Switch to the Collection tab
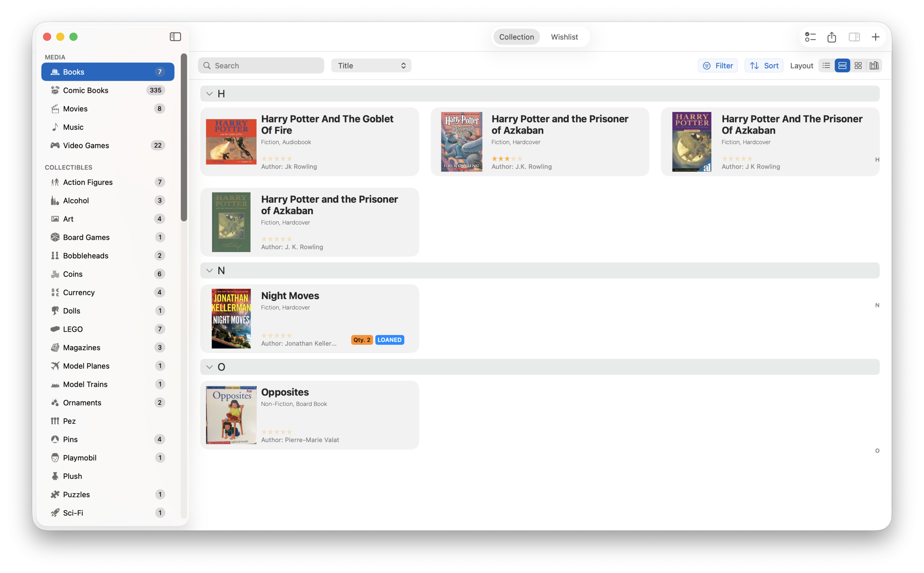Viewport: 924px width, 573px height. click(x=516, y=37)
